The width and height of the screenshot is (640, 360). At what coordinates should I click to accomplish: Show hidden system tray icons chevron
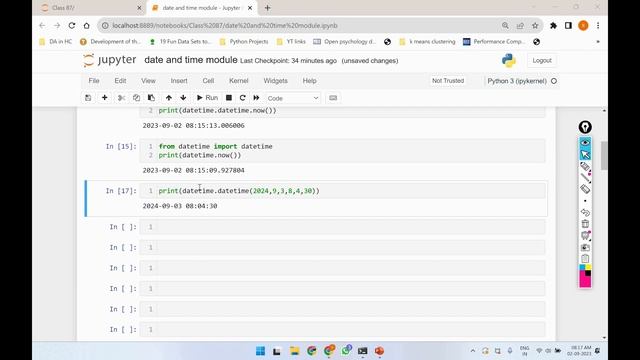click(x=473, y=351)
